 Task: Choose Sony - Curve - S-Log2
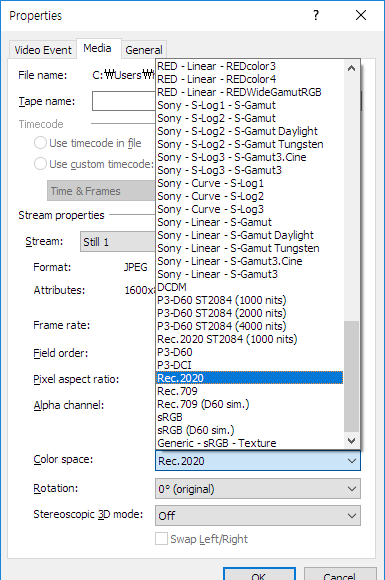point(250,196)
